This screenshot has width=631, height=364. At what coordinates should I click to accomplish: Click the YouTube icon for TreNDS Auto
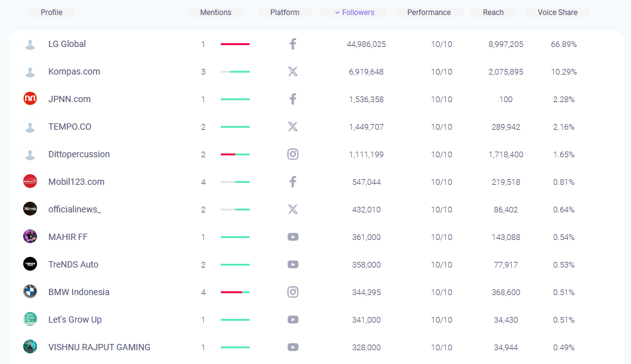pyautogui.click(x=293, y=264)
